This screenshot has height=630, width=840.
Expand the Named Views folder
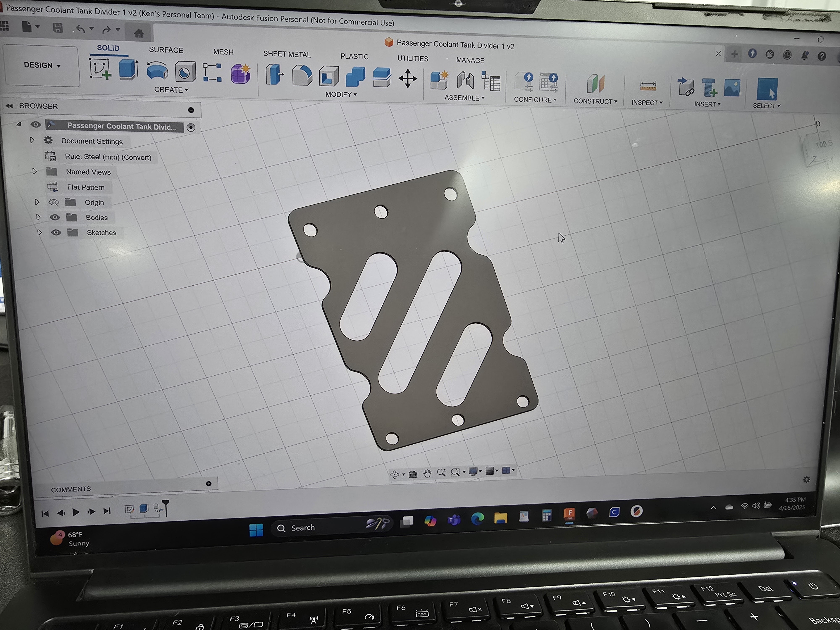(35, 171)
